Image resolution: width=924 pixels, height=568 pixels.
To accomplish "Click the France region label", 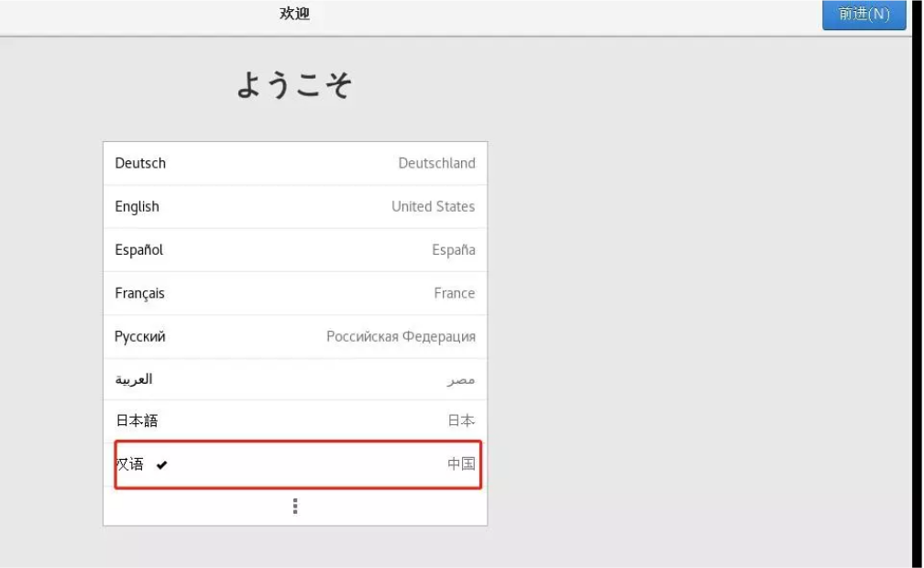I will (454, 293).
